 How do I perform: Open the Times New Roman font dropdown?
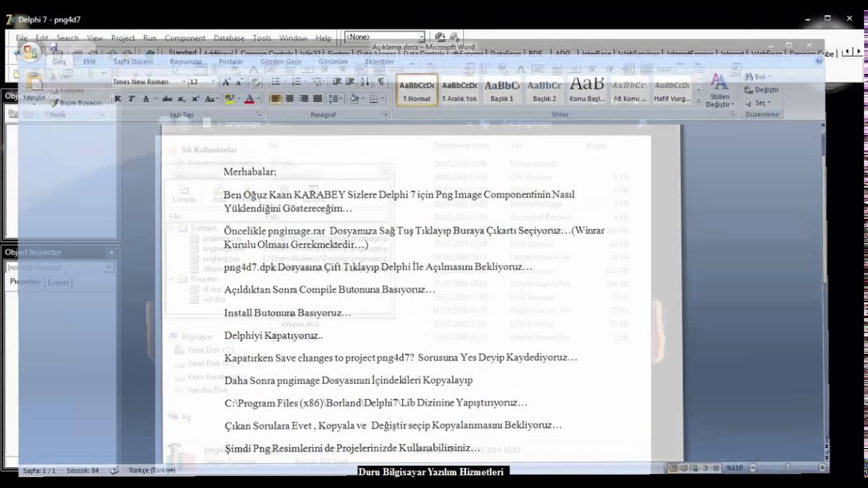point(183,82)
